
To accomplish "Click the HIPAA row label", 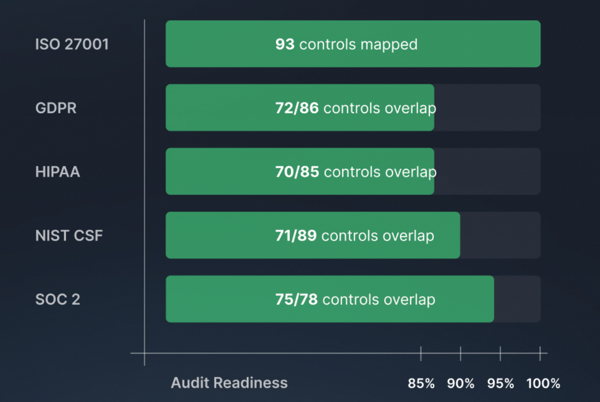I will click(x=58, y=172).
